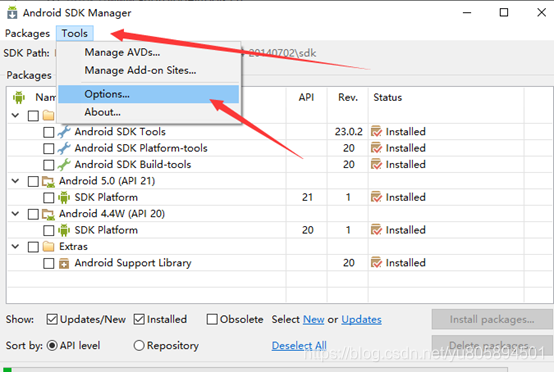The width and height of the screenshot is (554, 372).
Task: Click the New link to select new packages
Action: [314, 319]
